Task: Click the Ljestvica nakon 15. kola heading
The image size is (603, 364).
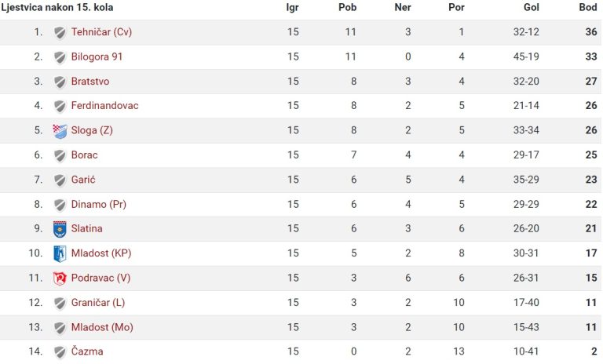Action: [57, 7]
